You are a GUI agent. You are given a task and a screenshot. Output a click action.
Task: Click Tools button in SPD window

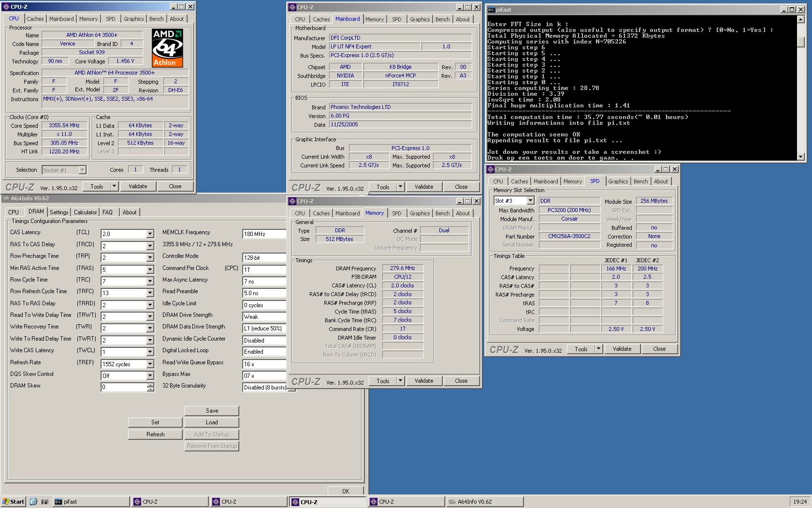(x=581, y=349)
